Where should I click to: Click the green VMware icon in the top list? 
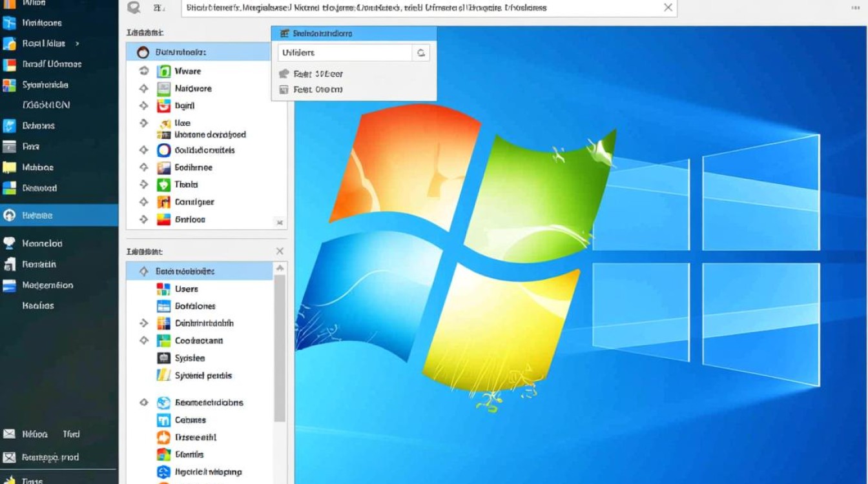coord(164,71)
